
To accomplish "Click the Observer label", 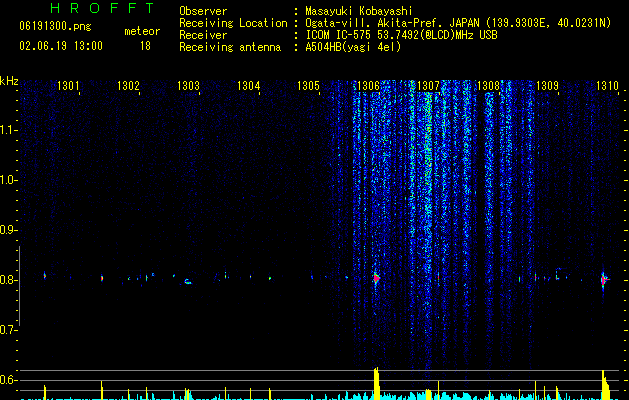I will [203, 11].
